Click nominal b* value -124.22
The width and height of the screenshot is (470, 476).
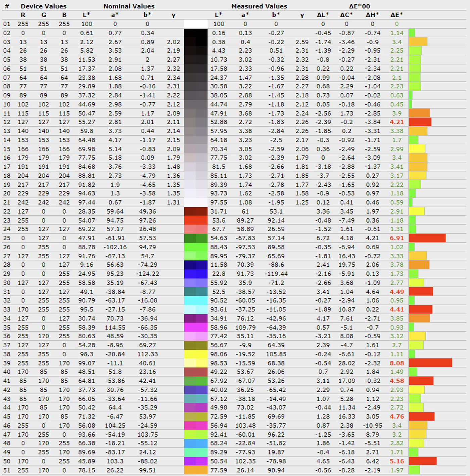147,274
